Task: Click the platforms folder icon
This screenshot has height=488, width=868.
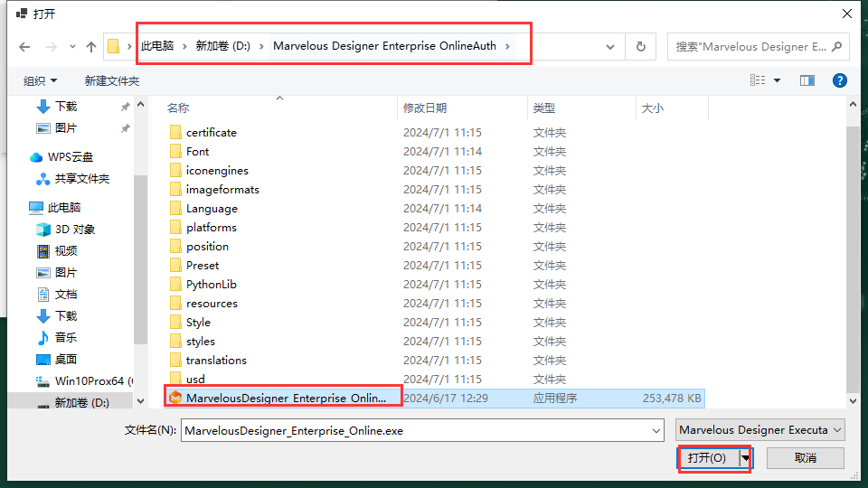Action: tap(175, 228)
